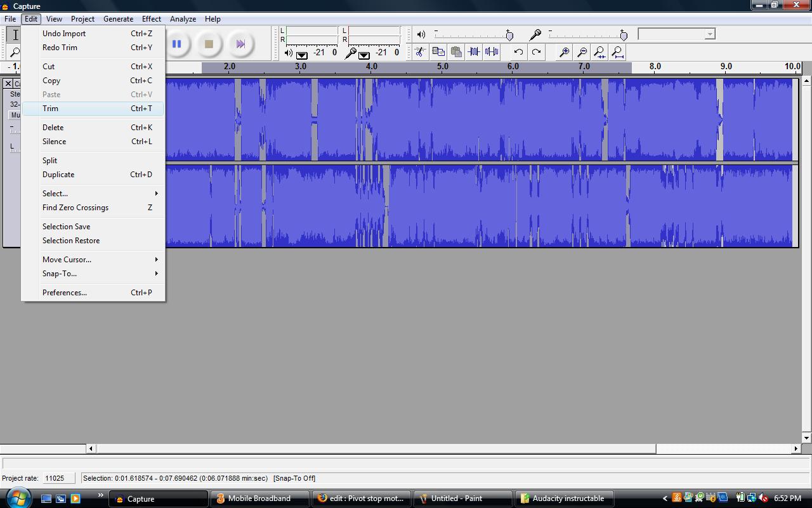
Task: Expand the Snap-To... submenu
Action: point(93,274)
